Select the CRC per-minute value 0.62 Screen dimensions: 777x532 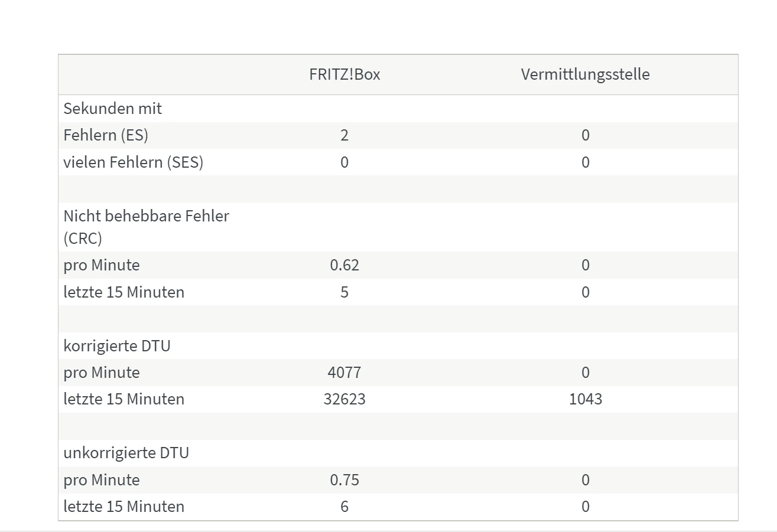coord(344,265)
